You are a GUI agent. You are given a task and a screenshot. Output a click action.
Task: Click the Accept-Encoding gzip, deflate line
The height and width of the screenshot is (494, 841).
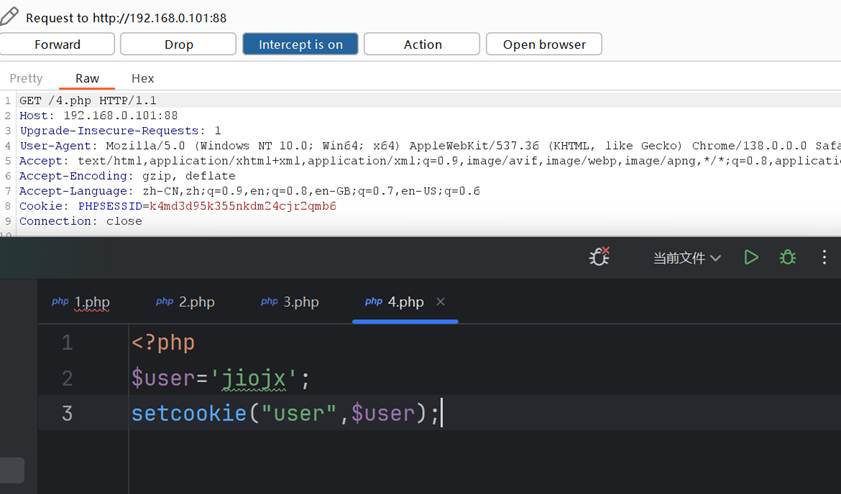(127, 175)
